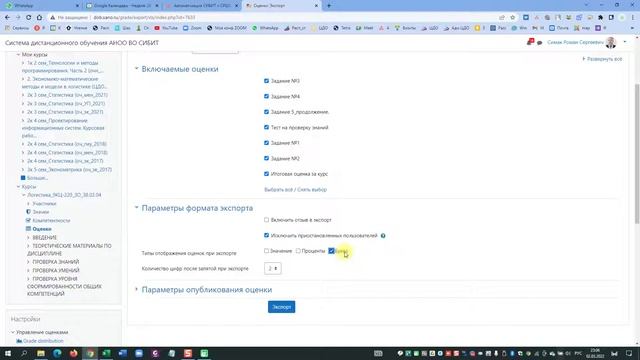
Task: Collapse the Параметры формата экспорта section
Action: click(x=137, y=208)
